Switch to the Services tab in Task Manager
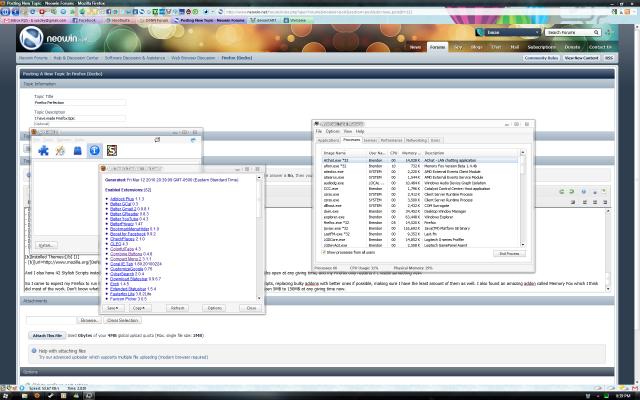 pos(370,140)
